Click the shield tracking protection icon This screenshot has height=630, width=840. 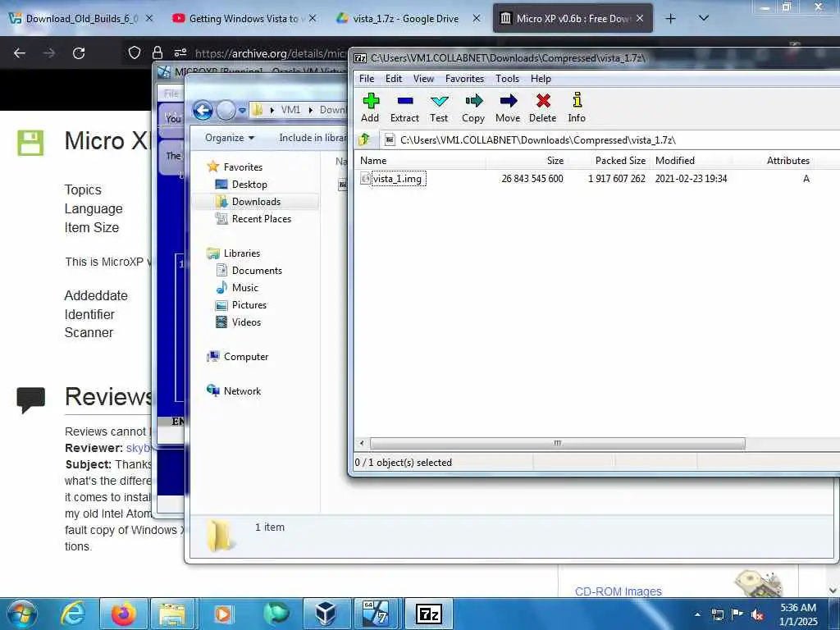tap(135, 52)
